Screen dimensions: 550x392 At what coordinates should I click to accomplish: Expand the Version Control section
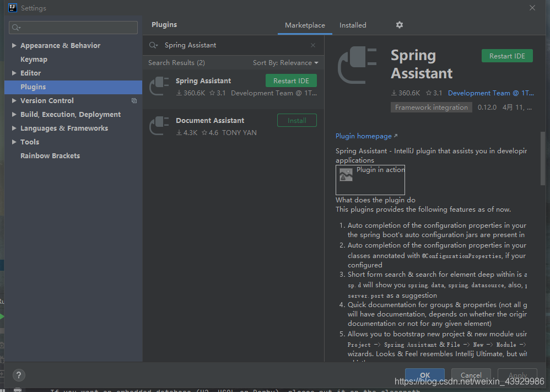pyautogui.click(x=14, y=101)
